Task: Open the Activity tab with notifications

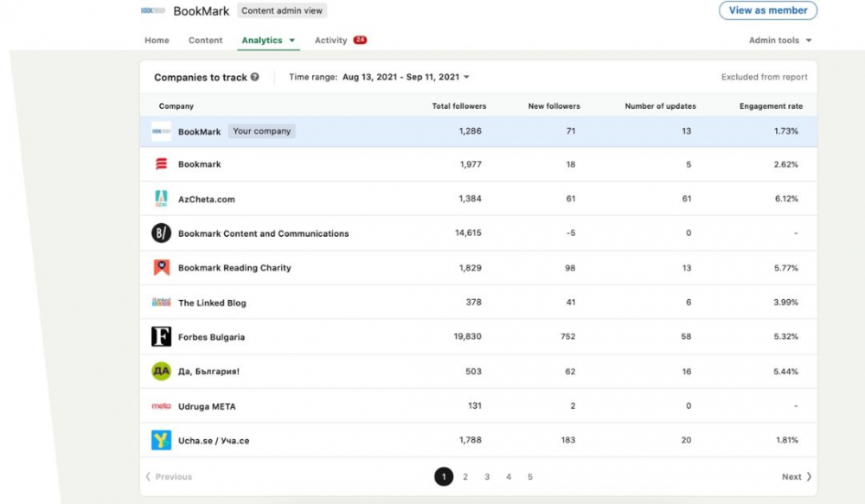Action: [340, 41]
